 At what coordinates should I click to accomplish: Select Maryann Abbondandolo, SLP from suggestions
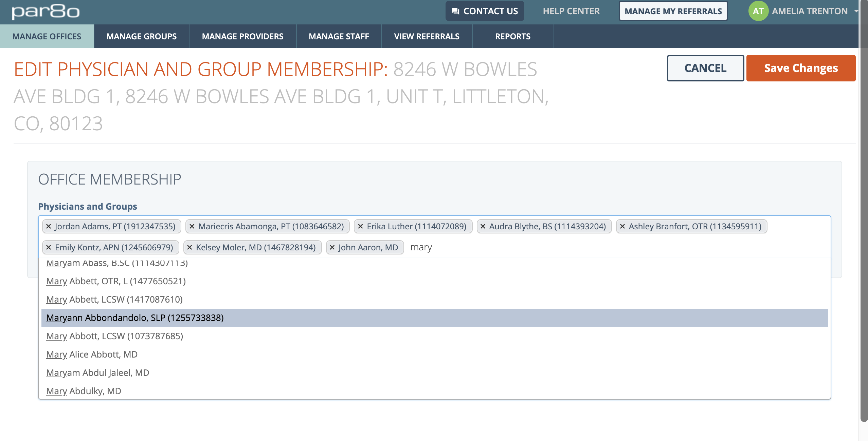click(x=135, y=318)
